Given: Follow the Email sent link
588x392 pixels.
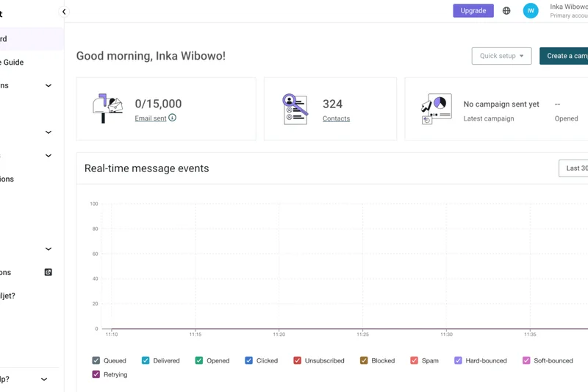Looking at the screenshot, I should (151, 118).
